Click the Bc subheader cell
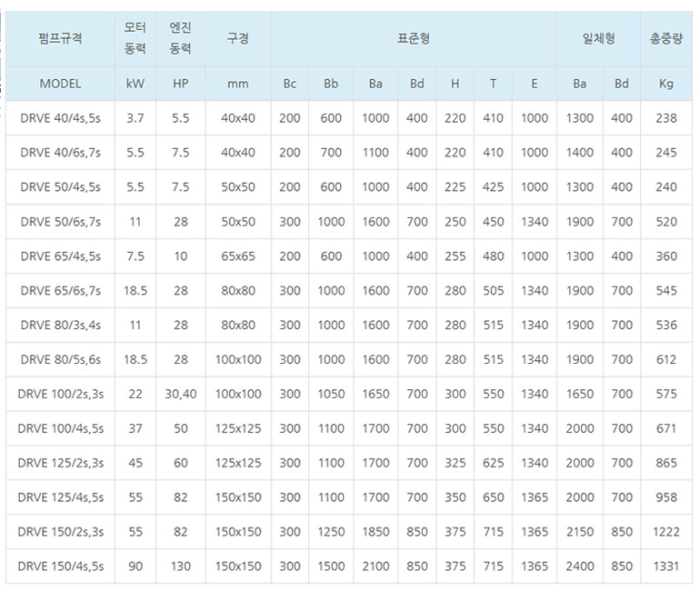Screen dimensions: 700x612 [x=290, y=84]
